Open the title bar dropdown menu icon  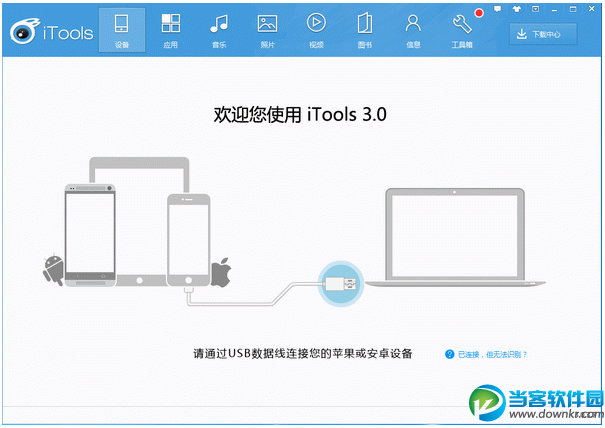click(536, 9)
